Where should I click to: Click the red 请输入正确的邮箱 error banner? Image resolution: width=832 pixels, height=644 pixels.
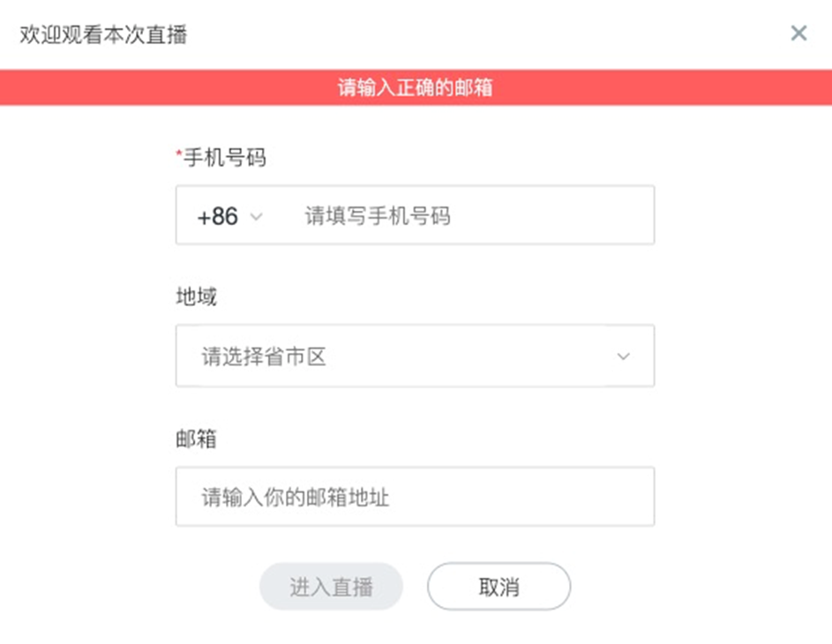tap(416, 87)
